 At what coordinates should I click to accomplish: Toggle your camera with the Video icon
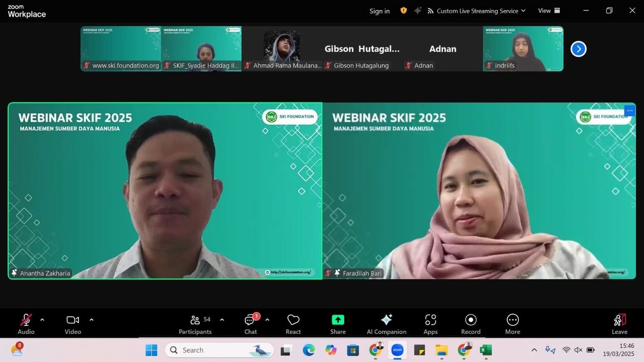coord(72,323)
